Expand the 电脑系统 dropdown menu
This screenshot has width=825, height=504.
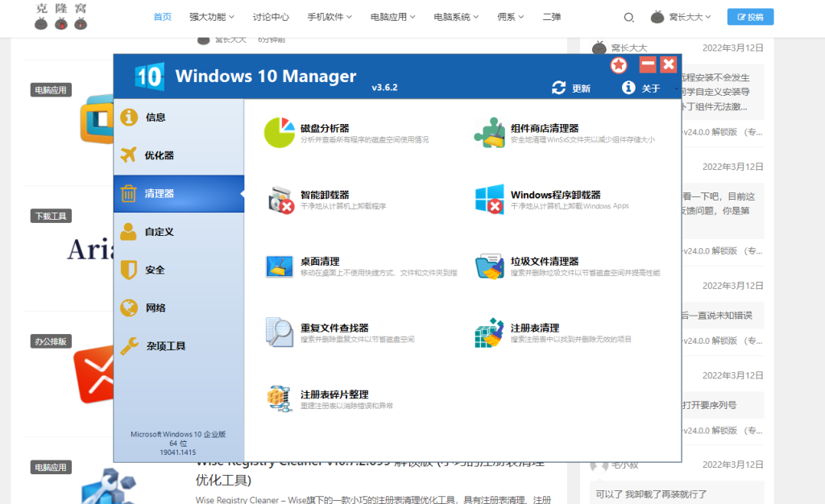coord(456,17)
